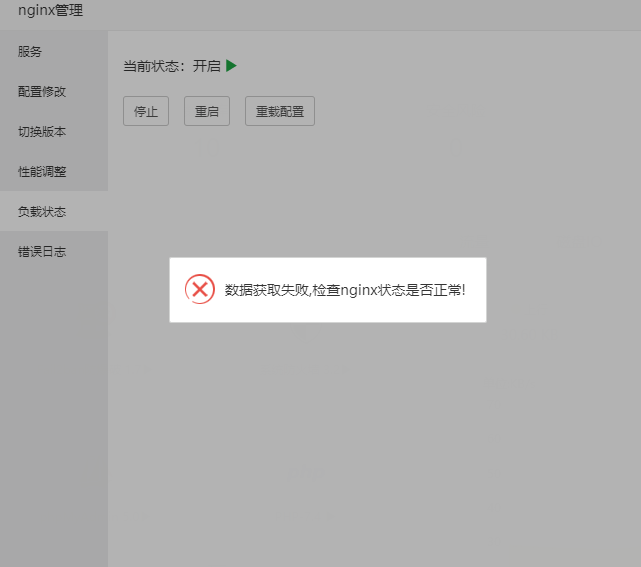Click the nginx管理 window title
Screen dimensions: 641x567
[50, 10]
